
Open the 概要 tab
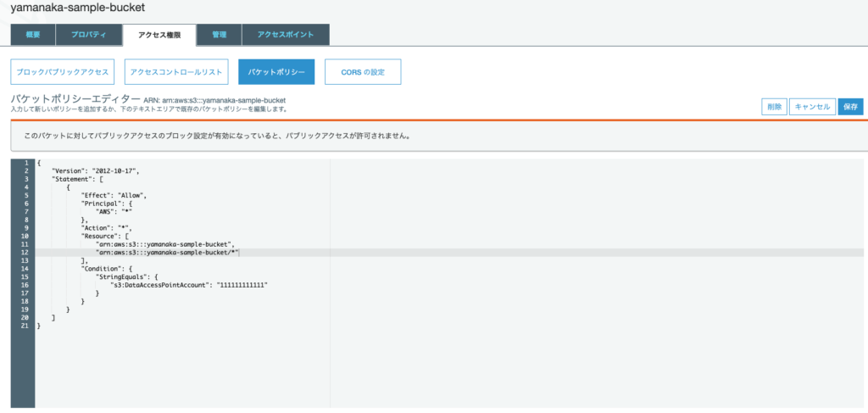point(33,35)
